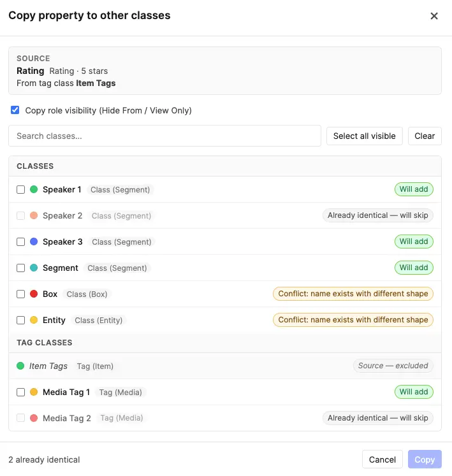Clear the class selection
The image size is (452, 476).
(x=425, y=136)
